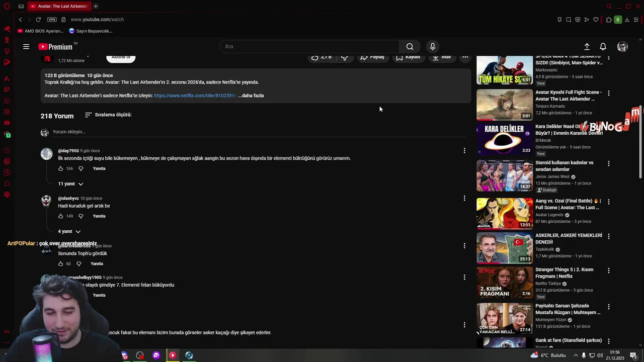Open the YouTube hamburger guide menu
Image resolution: width=644 pixels, height=362 pixels.
[x=26, y=47]
